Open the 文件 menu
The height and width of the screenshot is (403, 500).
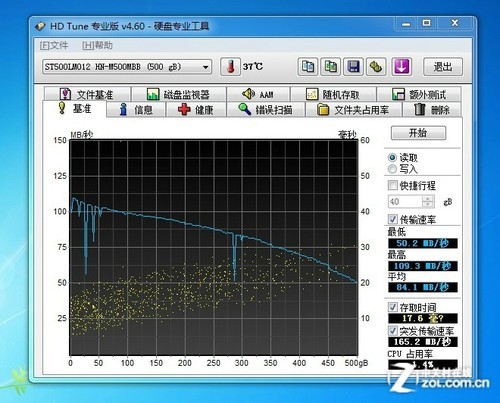tap(54, 45)
